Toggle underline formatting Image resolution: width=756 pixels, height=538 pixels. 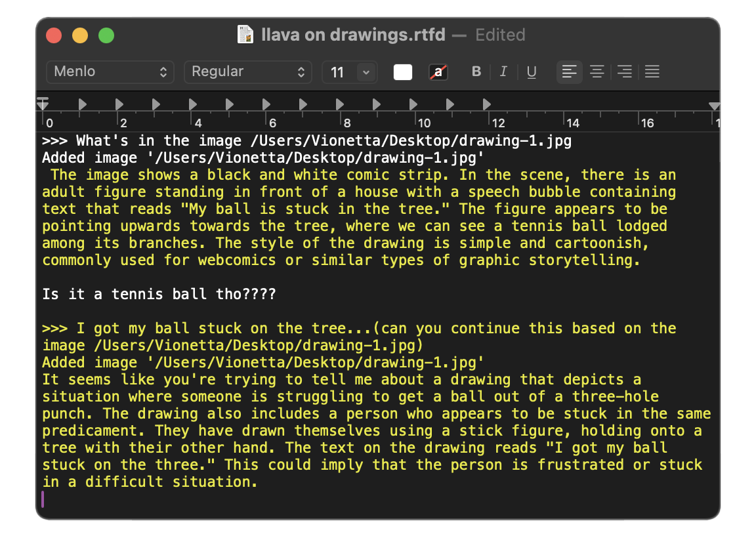coord(532,72)
